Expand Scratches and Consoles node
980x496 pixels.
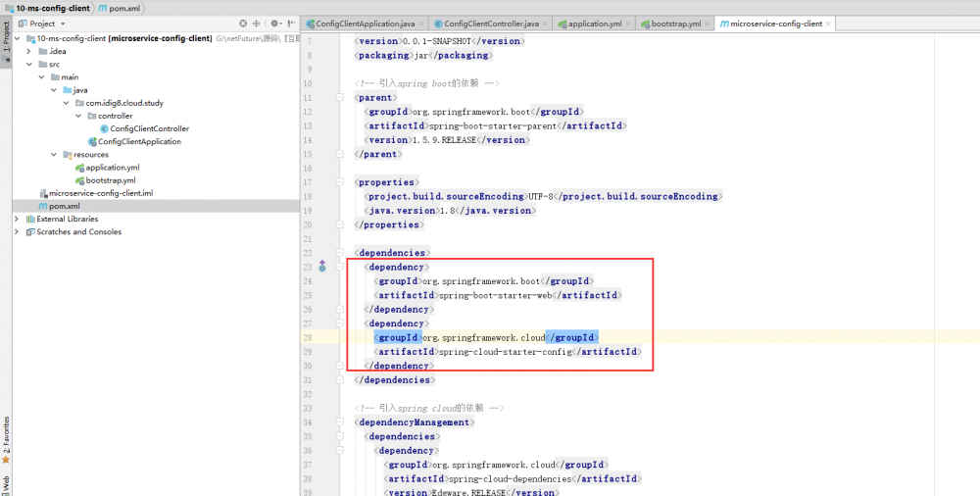click(17, 232)
